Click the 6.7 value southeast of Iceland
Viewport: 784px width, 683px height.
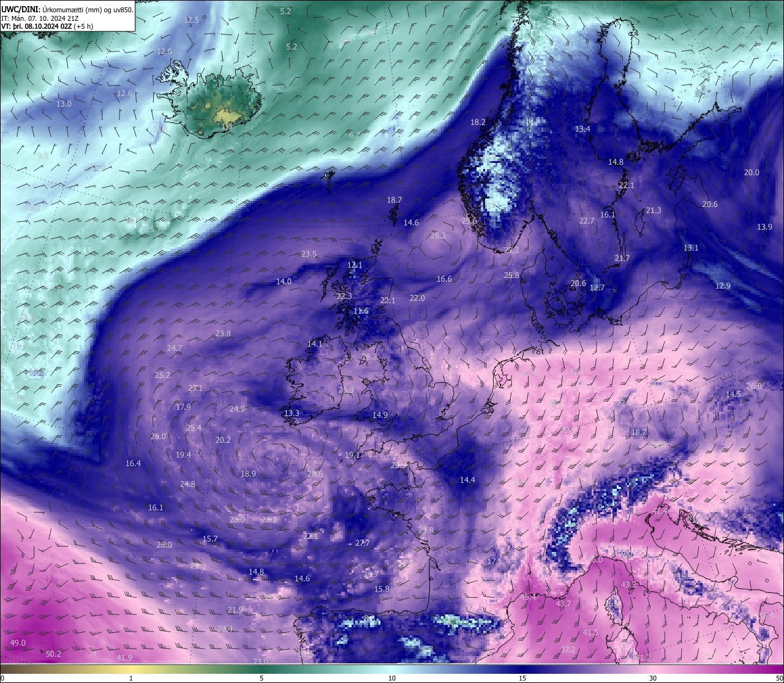pyautogui.click(x=355, y=135)
